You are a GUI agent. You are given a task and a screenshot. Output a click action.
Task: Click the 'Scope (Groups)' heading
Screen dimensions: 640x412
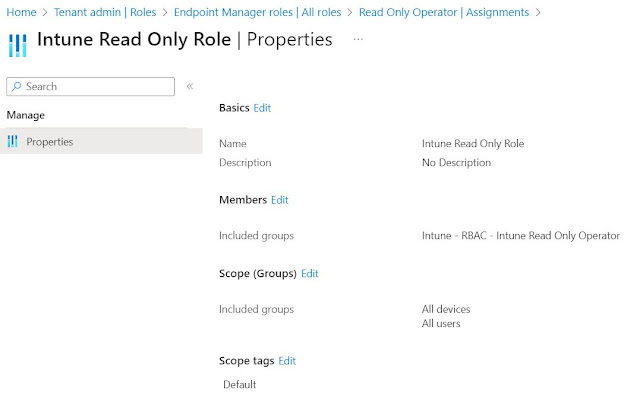258,273
